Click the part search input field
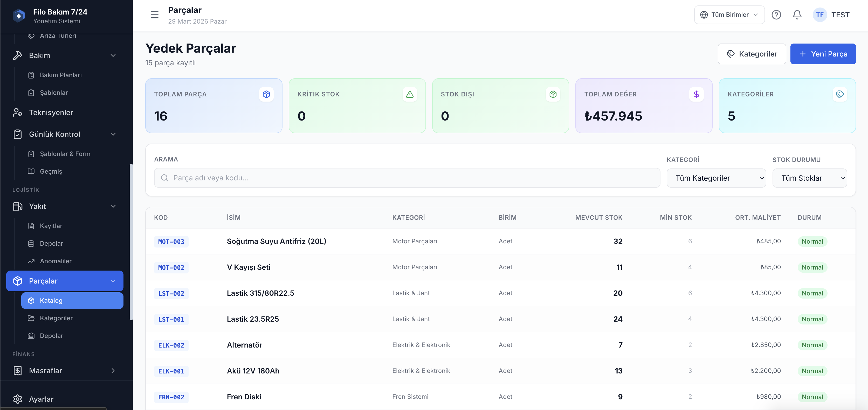The image size is (868, 410). pyautogui.click(x=407, y=178)
